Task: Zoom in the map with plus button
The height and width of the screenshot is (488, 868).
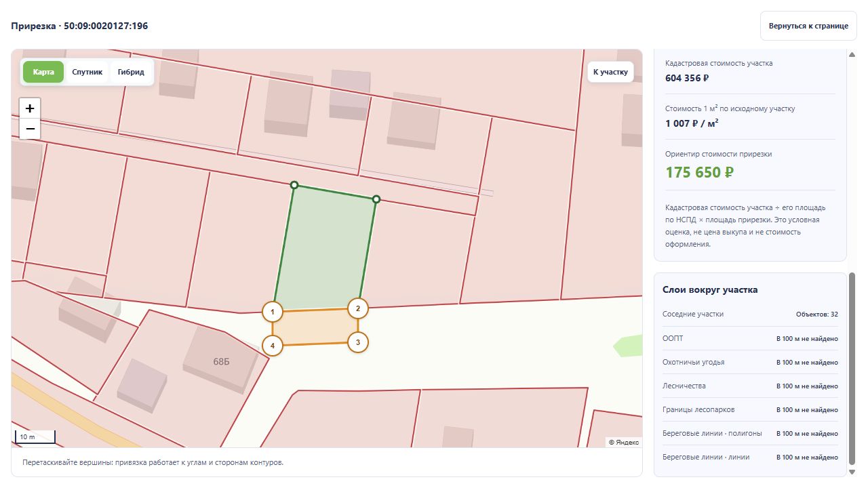Action: pos(30,108)
